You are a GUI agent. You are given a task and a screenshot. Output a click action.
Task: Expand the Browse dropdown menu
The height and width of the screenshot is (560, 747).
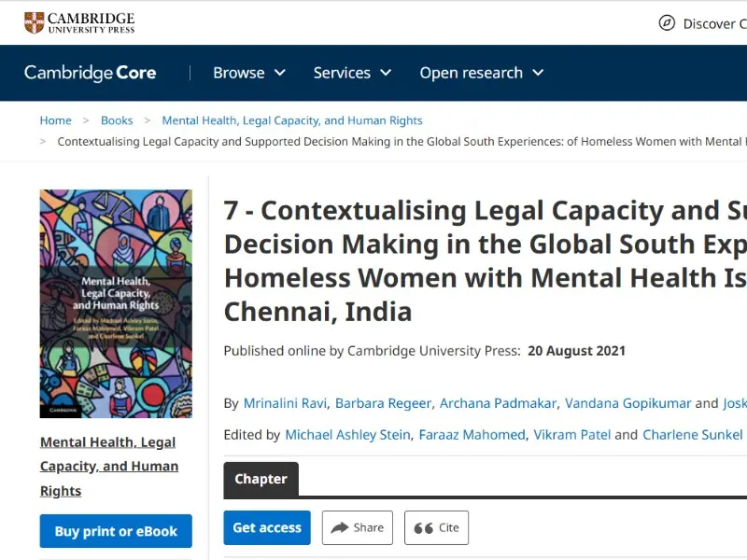[249, 73]
